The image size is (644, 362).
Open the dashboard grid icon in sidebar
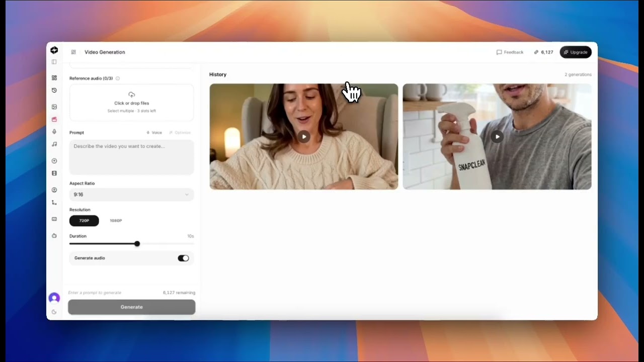[x=54, y=78]
